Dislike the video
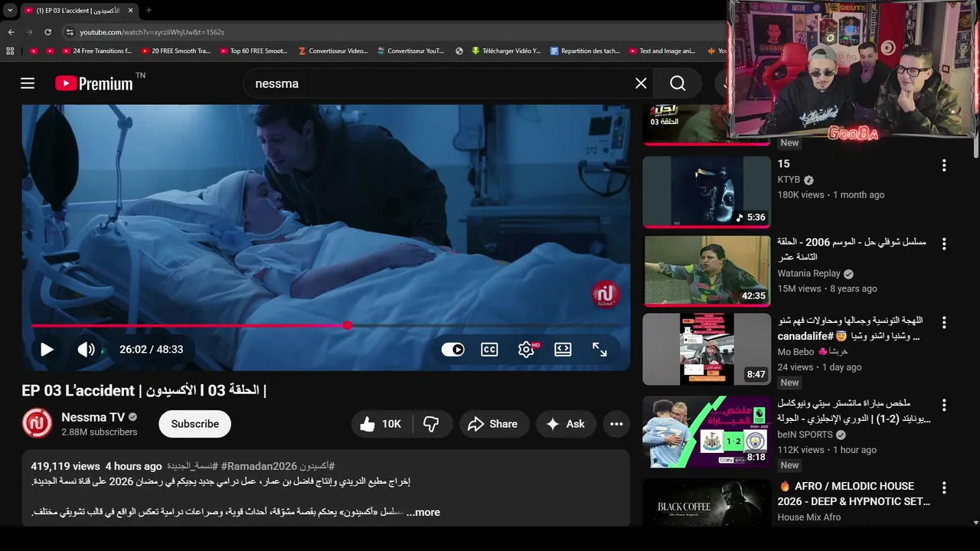The image size is (980, 551). (432, 424)
